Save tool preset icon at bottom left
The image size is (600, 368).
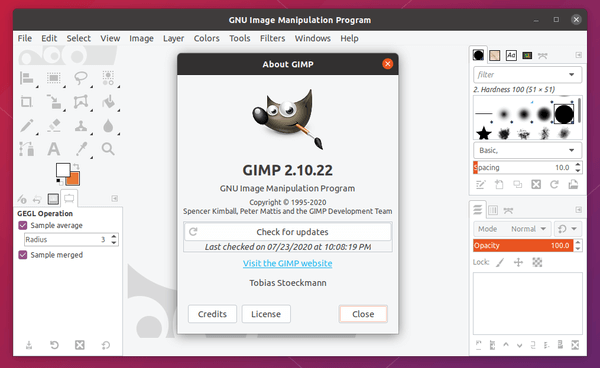[29, 345]
